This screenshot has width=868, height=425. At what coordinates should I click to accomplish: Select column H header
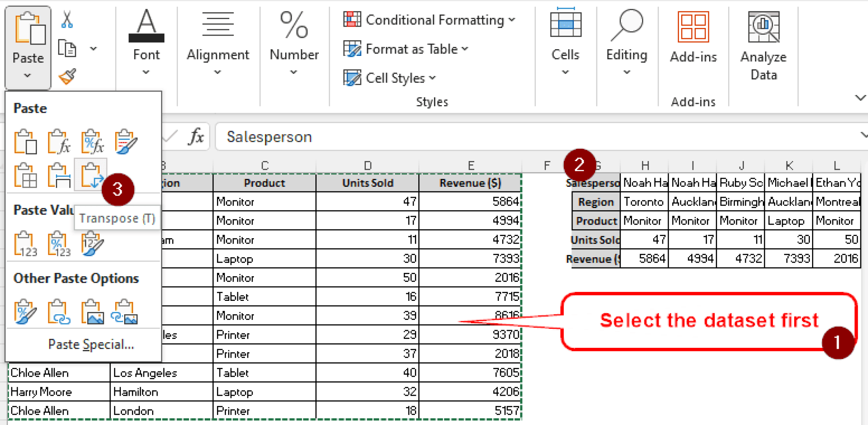point(645,166)
